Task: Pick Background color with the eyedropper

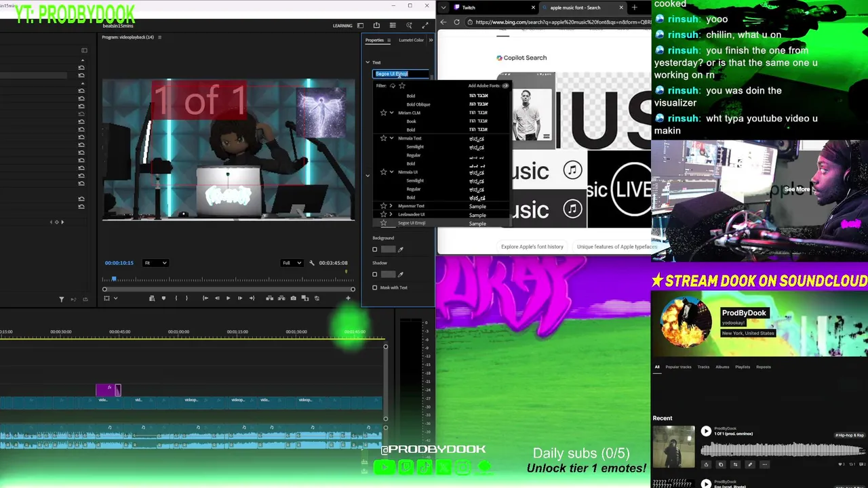Action: point(401,249)
